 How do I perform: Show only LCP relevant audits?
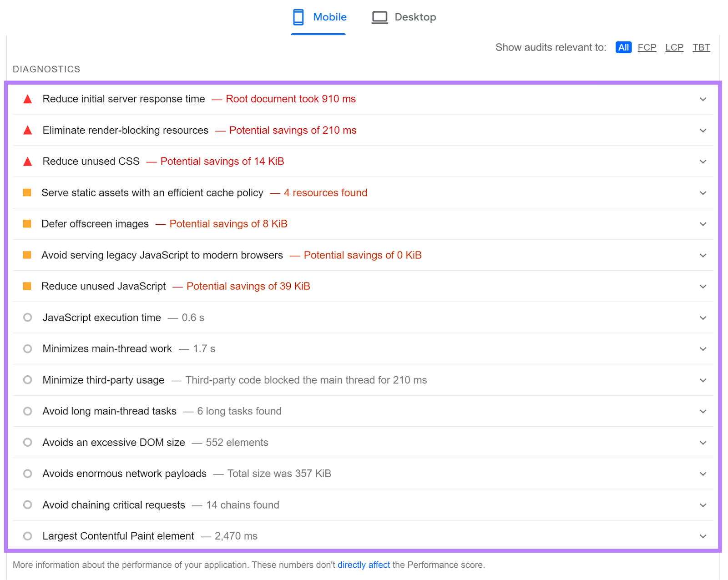pos(674,47)
